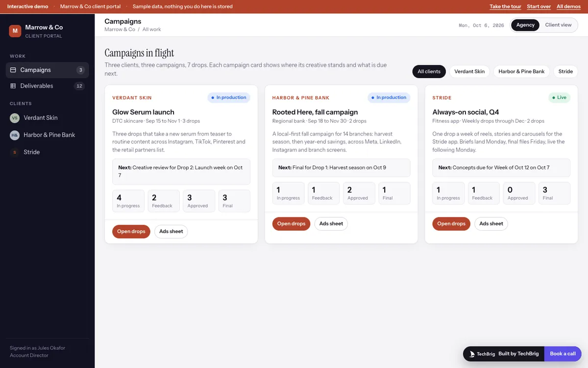
Task: Click VERDANT SKIN card header label
Action: [132, 98]
